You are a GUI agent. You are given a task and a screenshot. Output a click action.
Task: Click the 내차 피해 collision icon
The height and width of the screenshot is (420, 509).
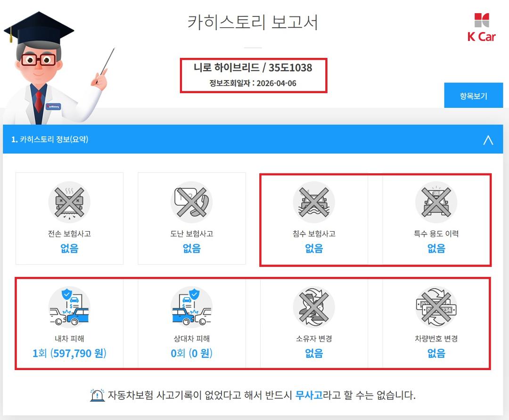click(69, 307)
